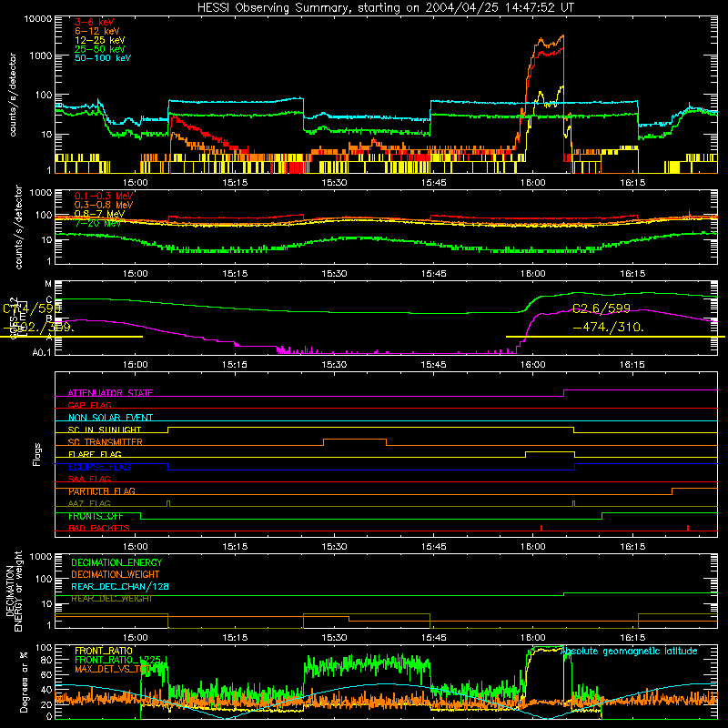
Task: Click the green 7-20 MeV legend label
Action: 98,223
